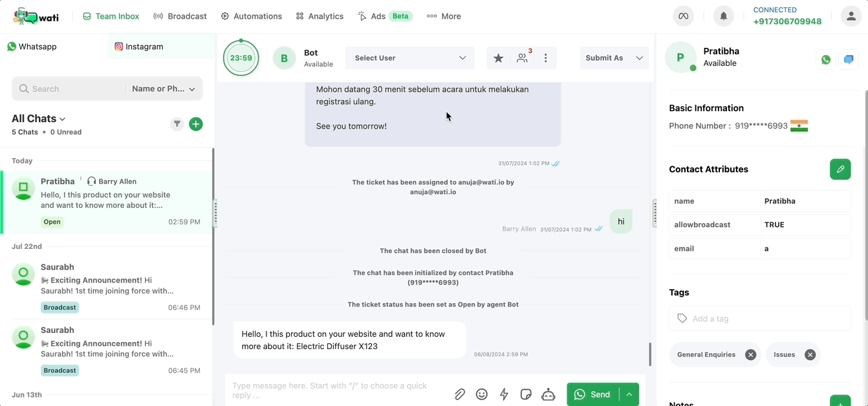Remove the General Enquiries tag
Screen dimensions: 868x406
coord(750,354)
